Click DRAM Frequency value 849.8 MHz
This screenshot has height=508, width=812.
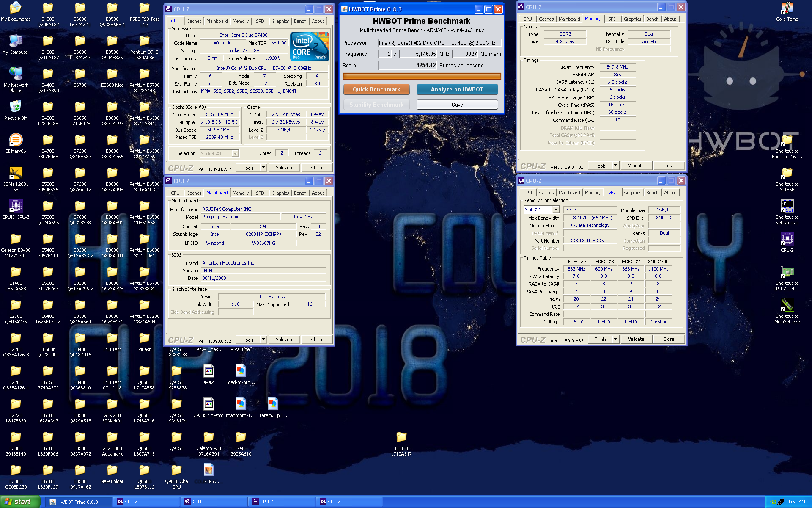click(x=617, y=67)
